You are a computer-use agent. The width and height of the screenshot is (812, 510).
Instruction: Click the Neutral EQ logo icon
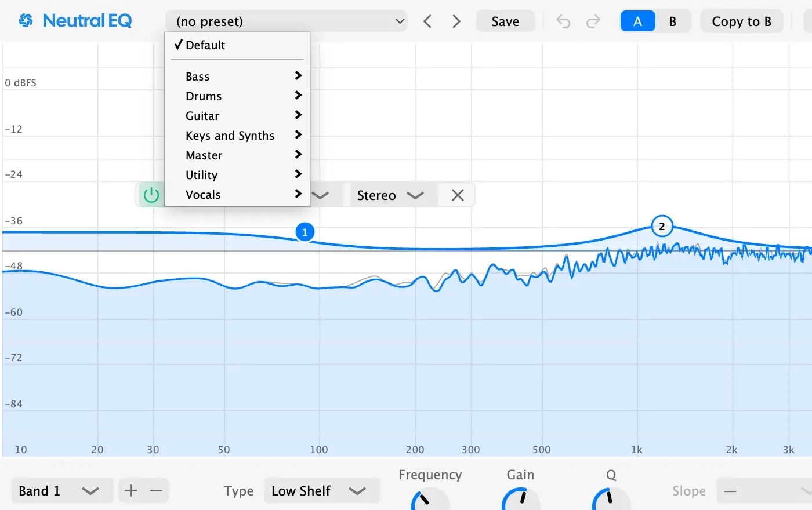coord(26,21)
